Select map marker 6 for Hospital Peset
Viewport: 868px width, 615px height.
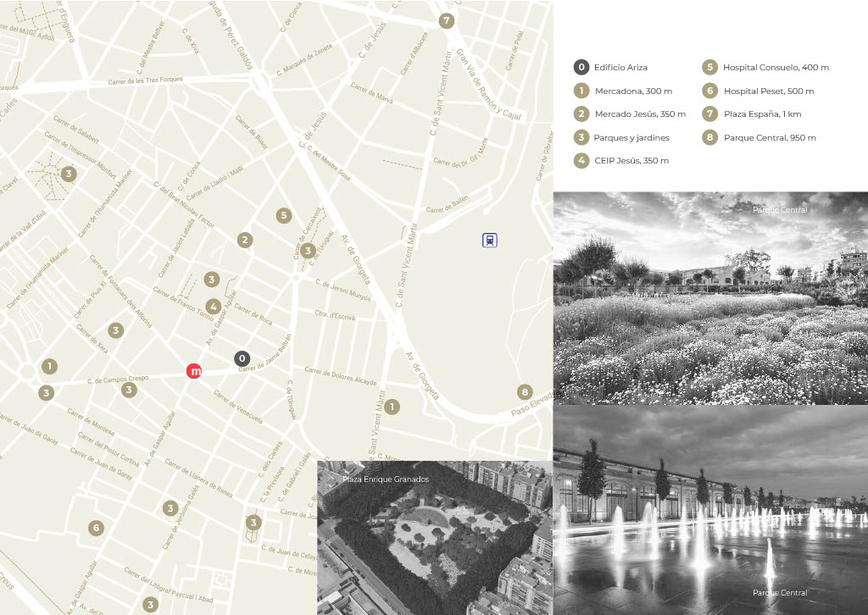click(96, 529)
